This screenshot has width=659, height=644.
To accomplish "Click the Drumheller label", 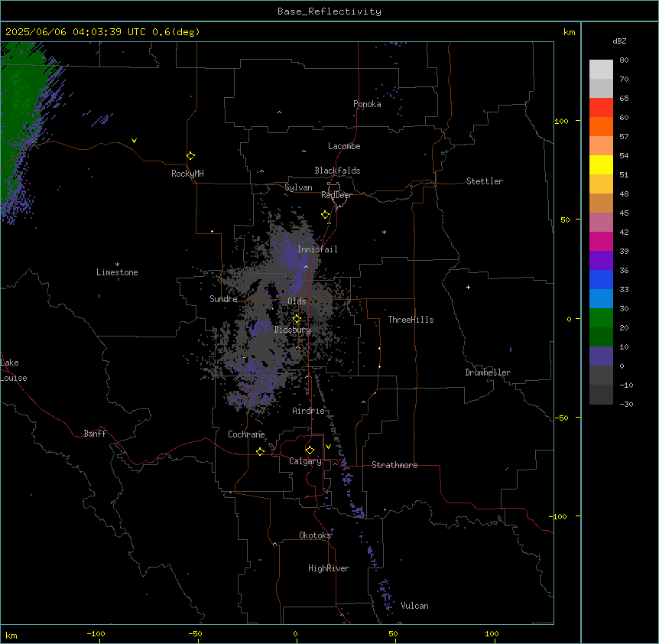I will pos(488,372).
